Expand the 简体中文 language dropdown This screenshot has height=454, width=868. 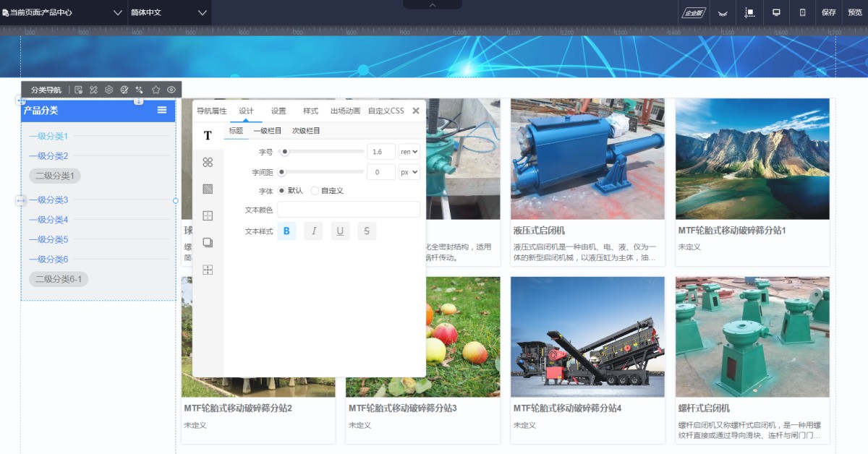[169, 12]
